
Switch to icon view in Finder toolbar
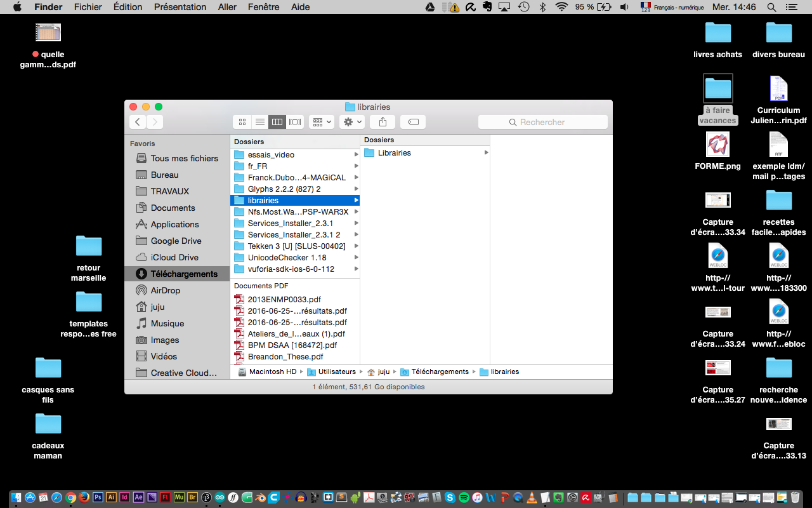coord(242,122)
